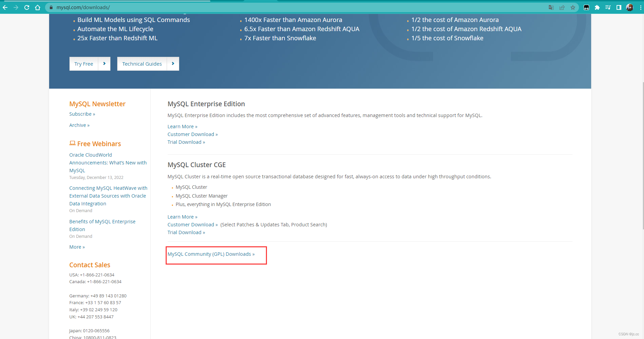This screenshot has width=644, height=339.
Task: Select 'Build ML Models using SQL Commands' text
Action: click(134, 20)
